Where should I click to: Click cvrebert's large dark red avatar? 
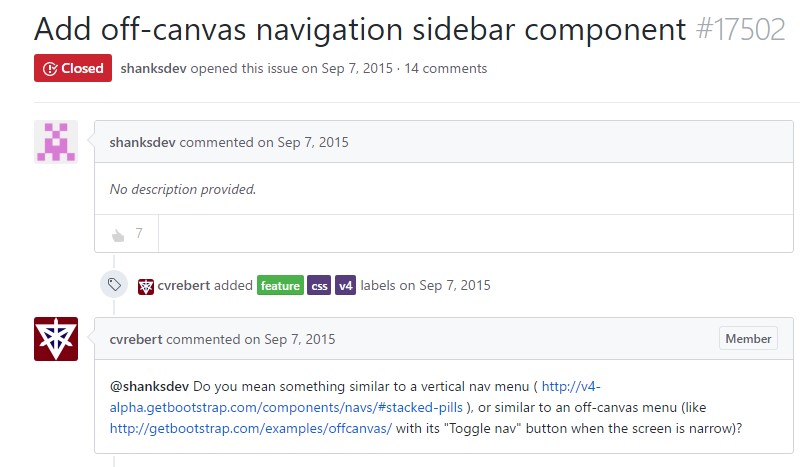tap(56, 339)
